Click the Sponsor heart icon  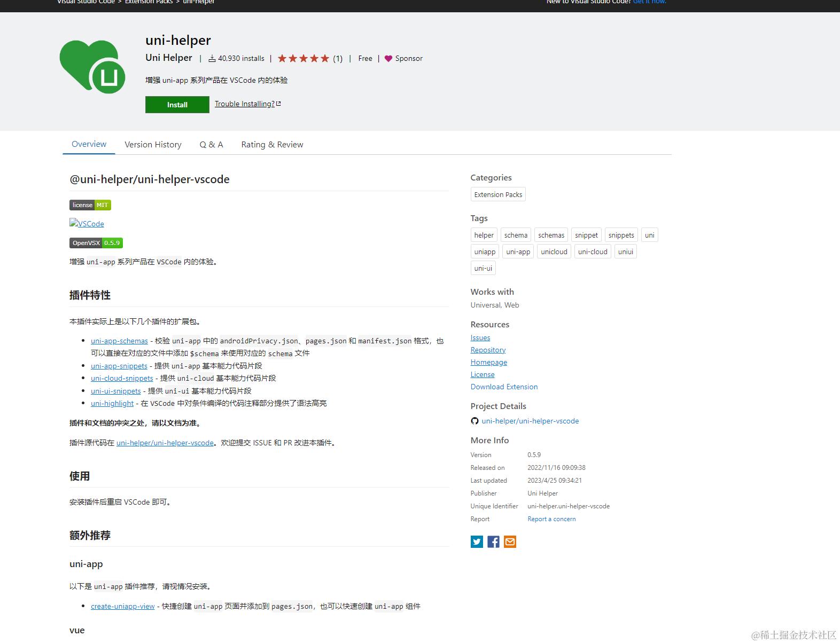click(388, 59)
